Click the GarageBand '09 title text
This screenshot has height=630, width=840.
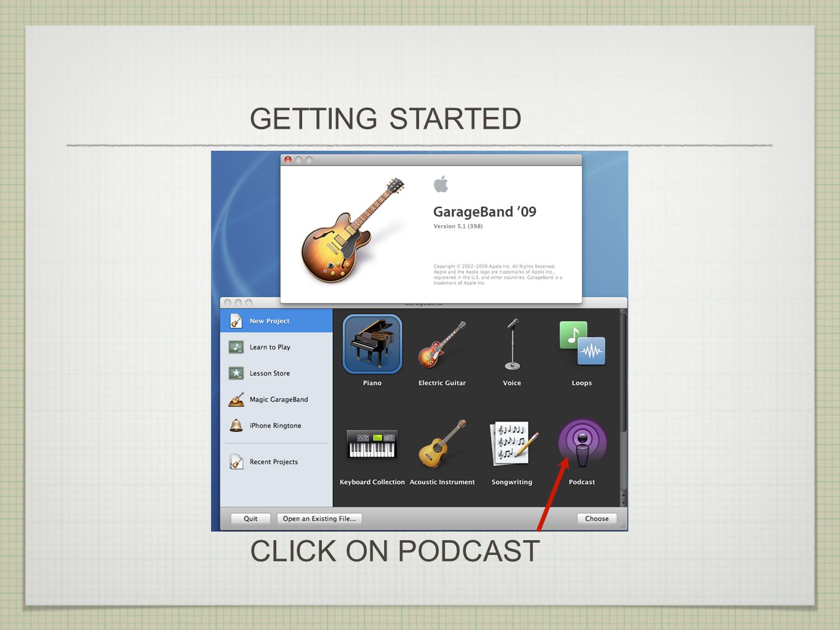(485, 212)
